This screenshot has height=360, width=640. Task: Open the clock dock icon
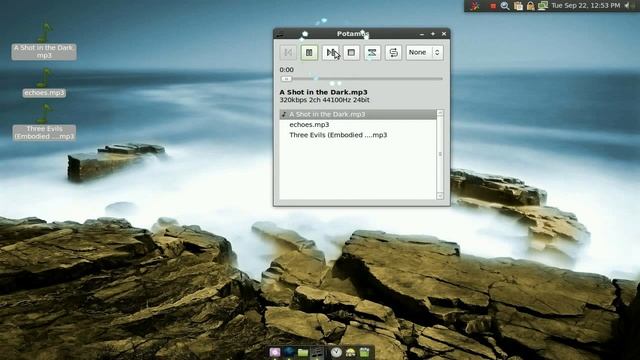tap(336, 352)
